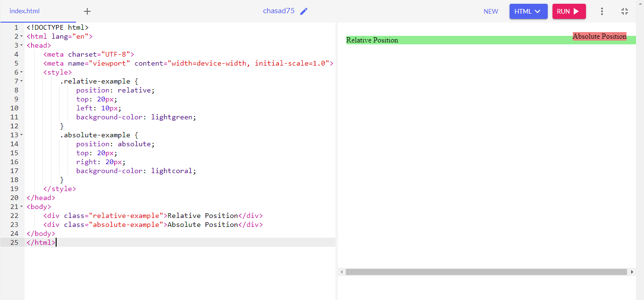Run the code with RUN button

(569, 11)
